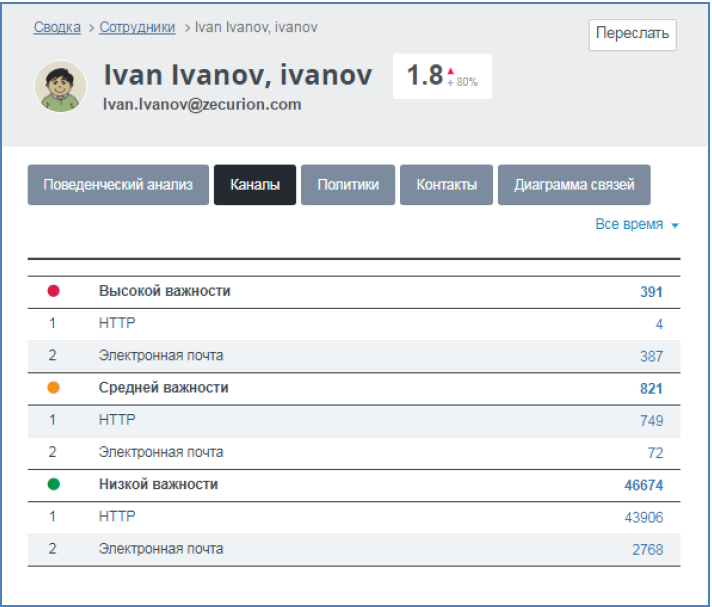The width and height of the screenshot is (712, 607).
Task: Select the Каналы tab
Action: click(x=255, y=185)
